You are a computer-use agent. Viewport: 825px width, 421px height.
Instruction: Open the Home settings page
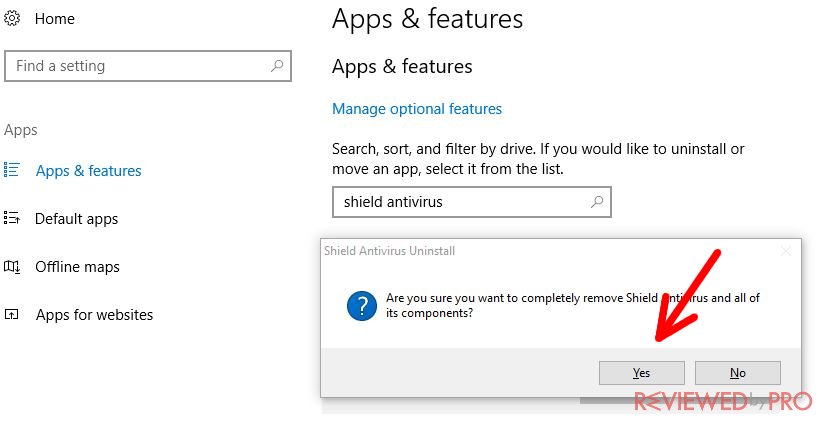[x=55, y=19]
